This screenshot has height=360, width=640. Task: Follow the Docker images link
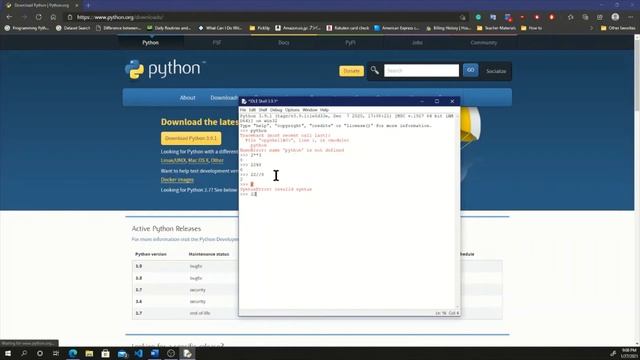[x=177, y=180]
